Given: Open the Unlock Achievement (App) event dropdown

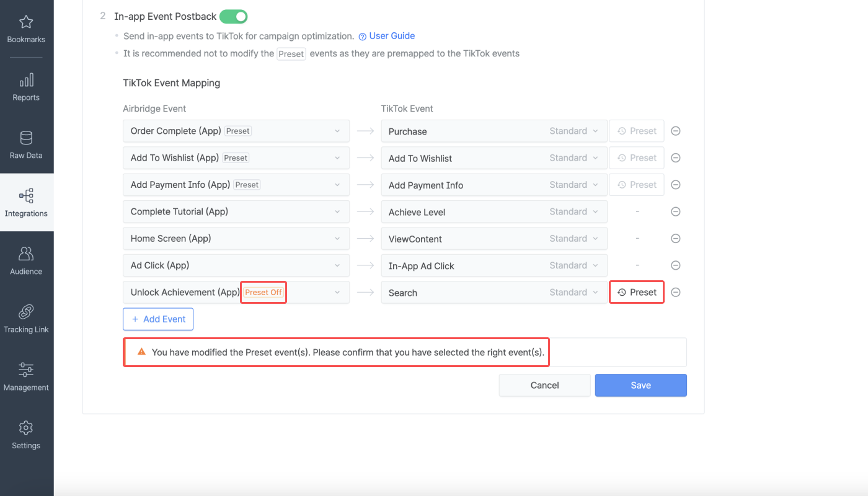Looking at the screenshot, I should pos(337,293).
